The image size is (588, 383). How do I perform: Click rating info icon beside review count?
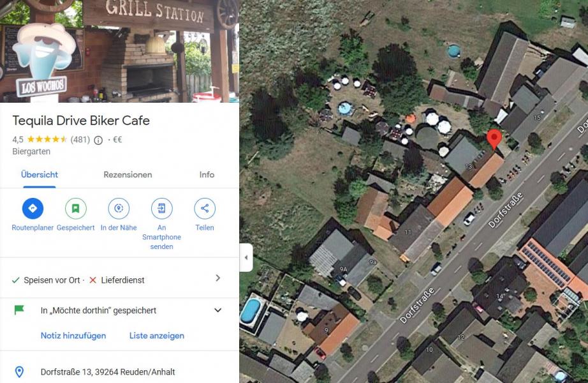[x=98, y=140]
